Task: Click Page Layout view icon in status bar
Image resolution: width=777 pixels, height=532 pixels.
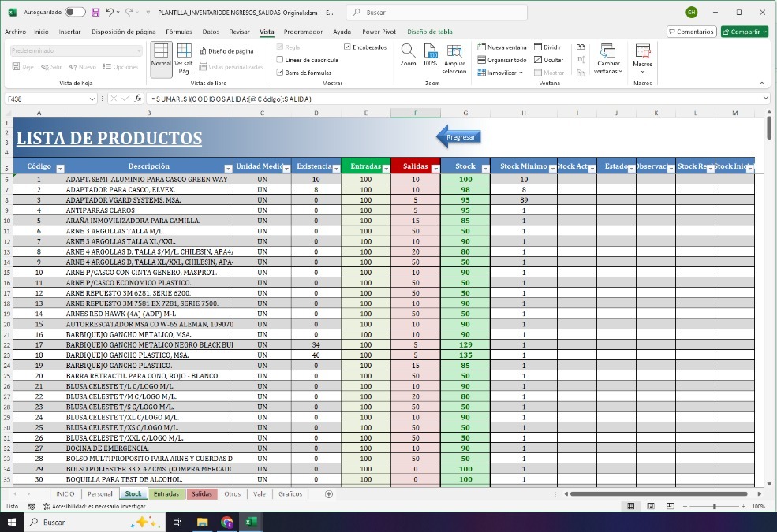Action: coord(651,506)
